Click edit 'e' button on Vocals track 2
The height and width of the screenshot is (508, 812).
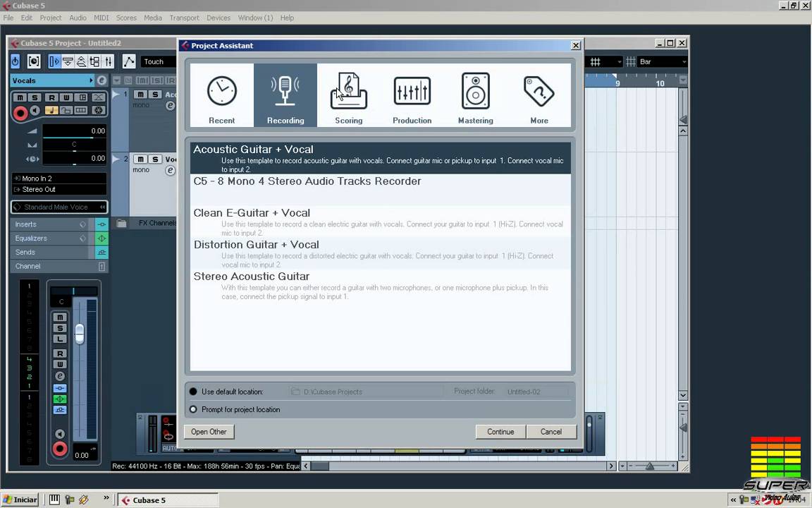pyautogui.click(x=170, y=171)
